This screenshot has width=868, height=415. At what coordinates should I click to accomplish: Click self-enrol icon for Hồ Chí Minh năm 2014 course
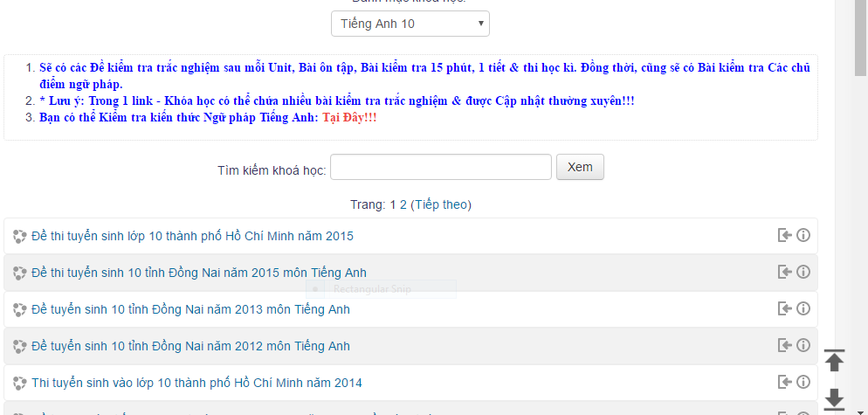(784, 382)
